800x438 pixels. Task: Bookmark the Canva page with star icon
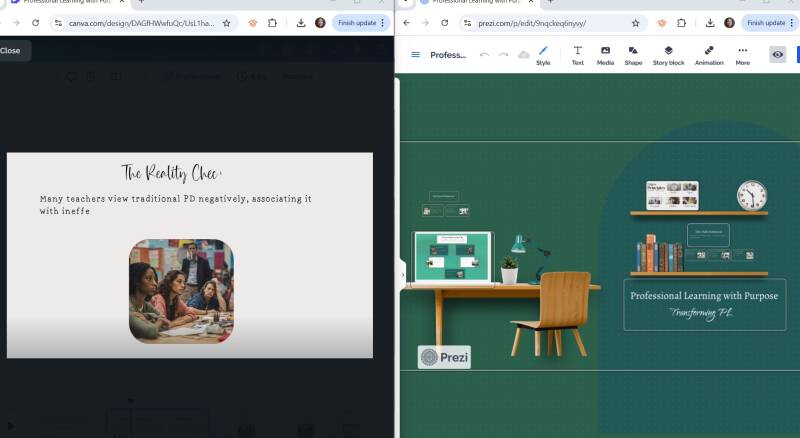(x=227, y=23)
